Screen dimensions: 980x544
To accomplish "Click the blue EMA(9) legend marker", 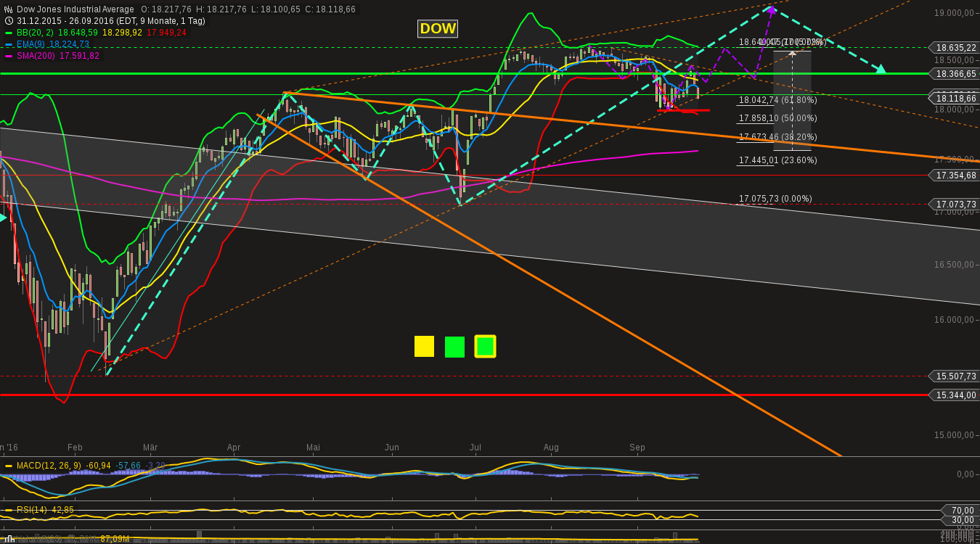I will coord(9,44).
